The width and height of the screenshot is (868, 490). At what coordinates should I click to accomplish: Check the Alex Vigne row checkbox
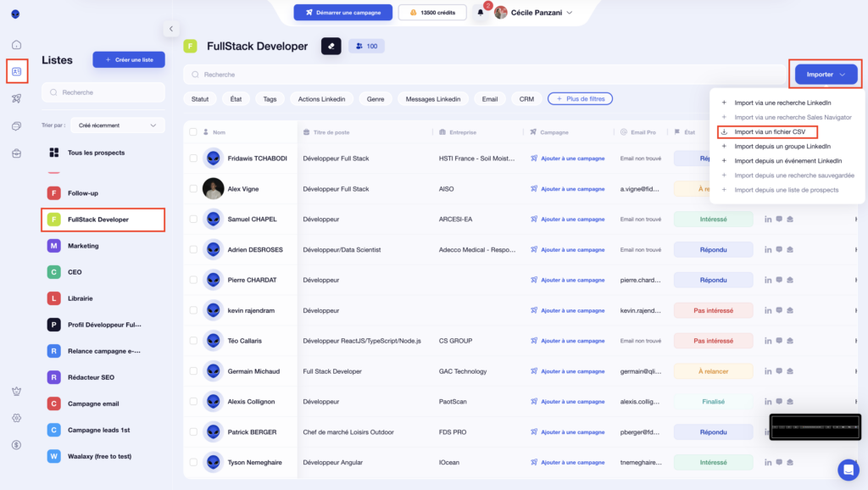193,189
